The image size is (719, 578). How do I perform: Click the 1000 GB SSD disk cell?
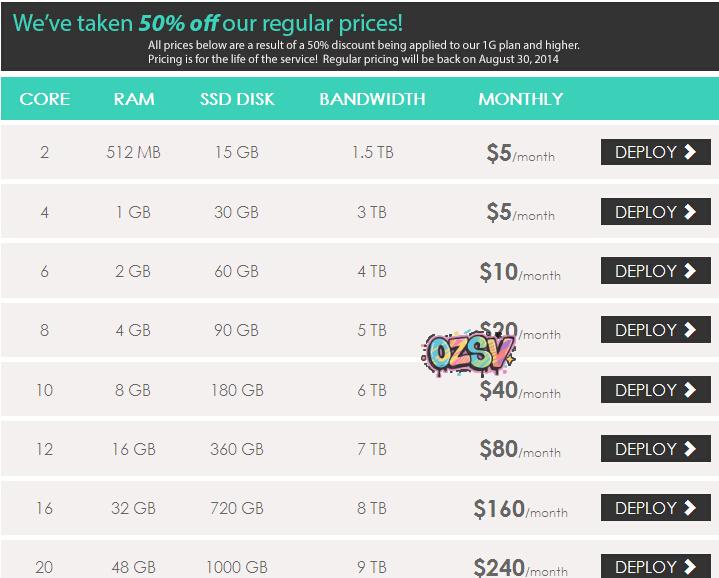(x=236, y=567)
